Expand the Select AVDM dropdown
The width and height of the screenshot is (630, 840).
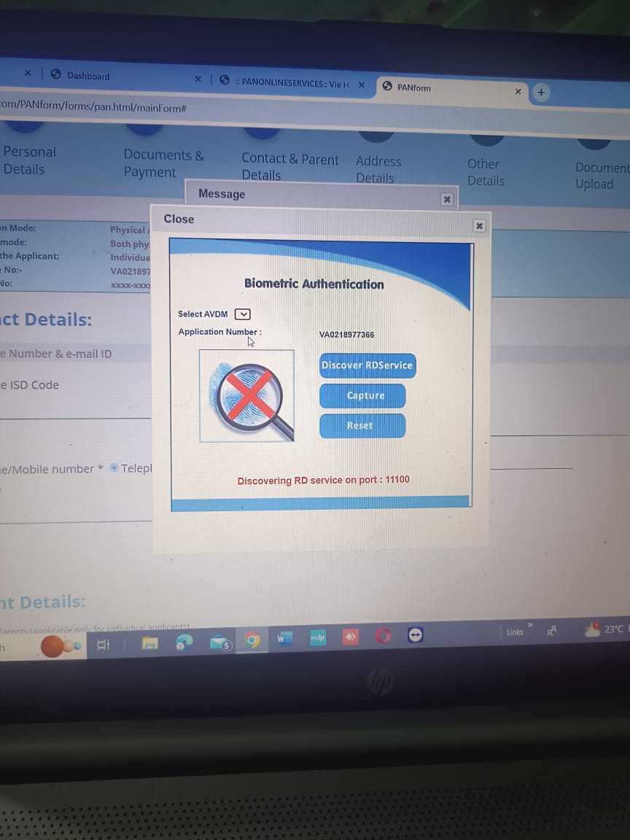coord(243,314)
